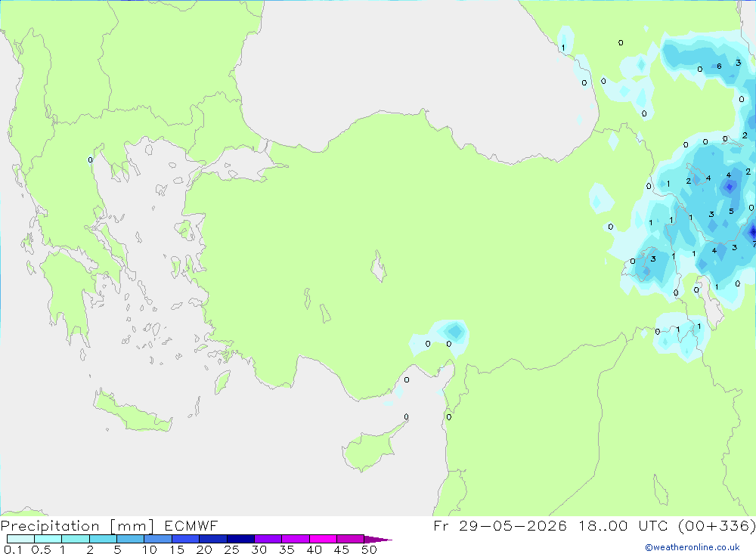
Task: Pick the 35–40 mm purple legend swatch
Action: pyautogui.click(x=295, y=539)
